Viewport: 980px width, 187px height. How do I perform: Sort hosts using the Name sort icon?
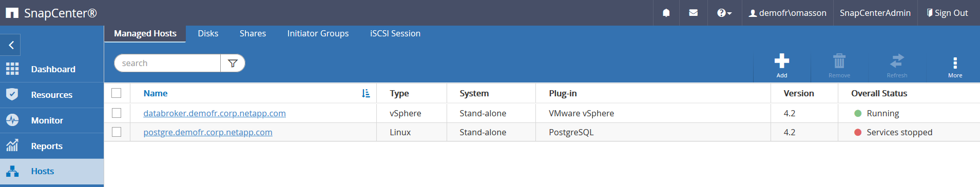point(366,93)
